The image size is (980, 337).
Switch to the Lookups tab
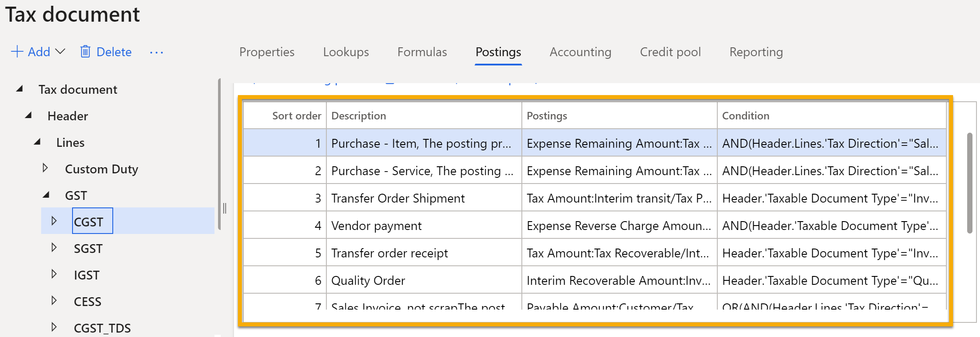[346, 52]
